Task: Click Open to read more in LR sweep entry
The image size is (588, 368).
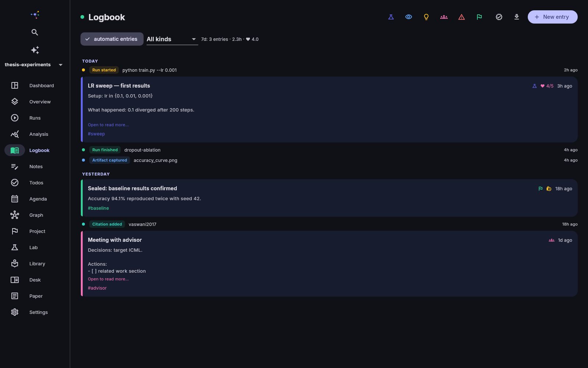Action: point(108,125)
